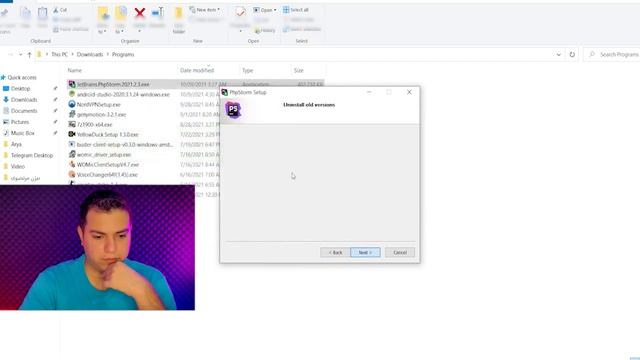Click Select all in ribbon
This screenshot has width=640, height=360.
296,10
